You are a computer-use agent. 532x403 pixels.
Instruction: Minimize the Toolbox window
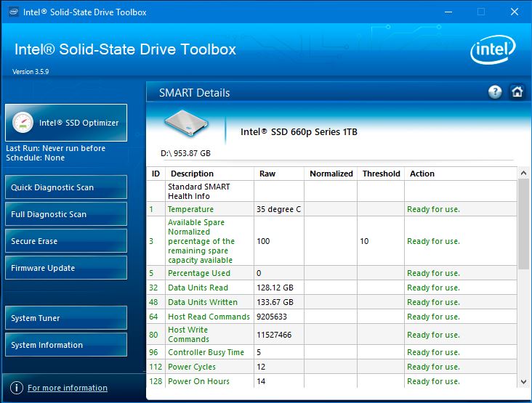[448, 12]
